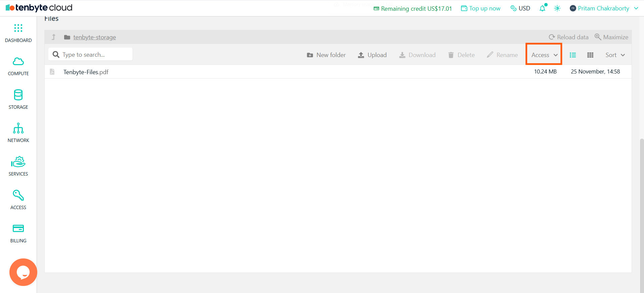
Task: Maximize the file browser
Action: tap(611, 37)
